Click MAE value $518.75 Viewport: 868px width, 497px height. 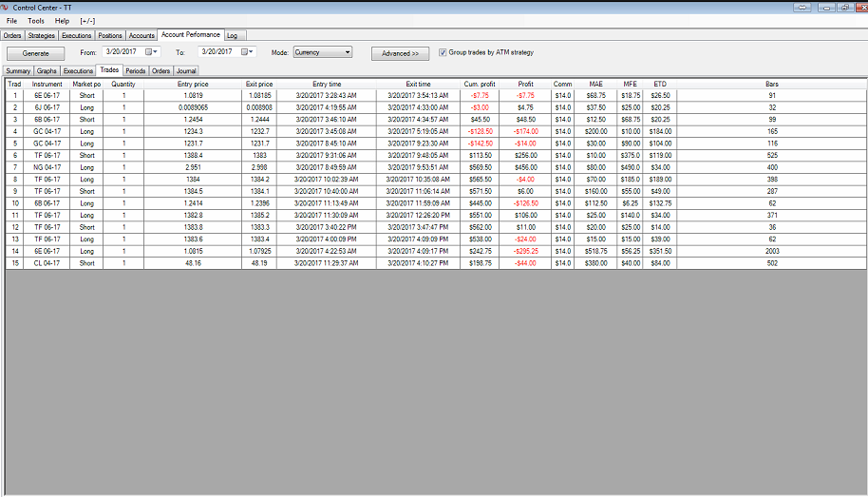click(595, 251)
